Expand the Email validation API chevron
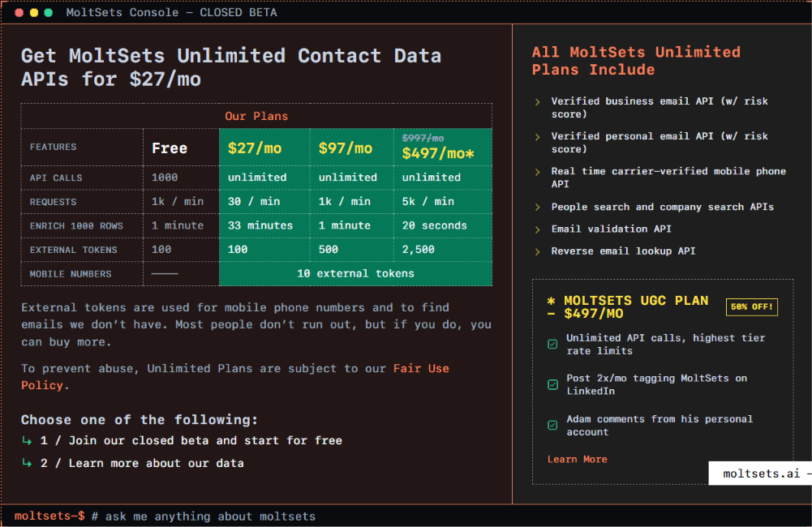 tap(538, 229)
